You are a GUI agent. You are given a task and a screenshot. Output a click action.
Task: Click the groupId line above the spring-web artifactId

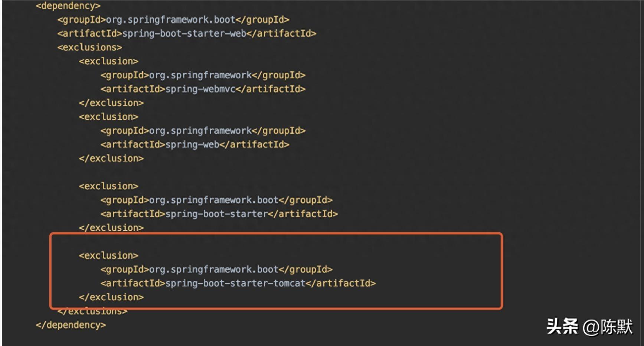[x=203, y=131]
